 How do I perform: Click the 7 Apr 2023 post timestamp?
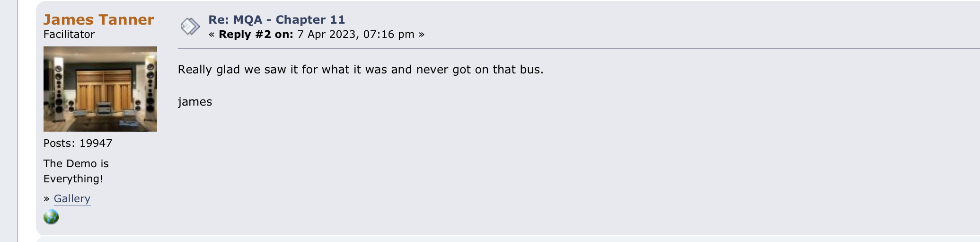[x=356, y=35]
